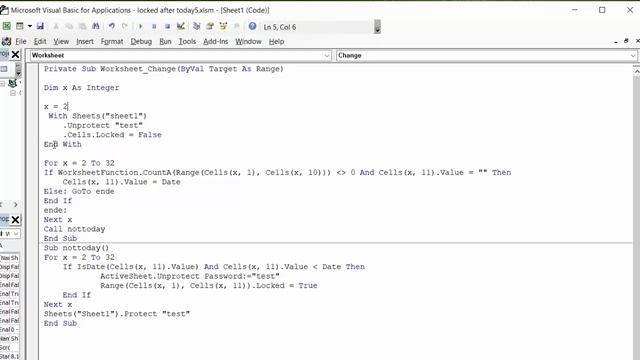Open the Tools menu
This screenshot has width=640, height=360.
(x=187, y=42)
